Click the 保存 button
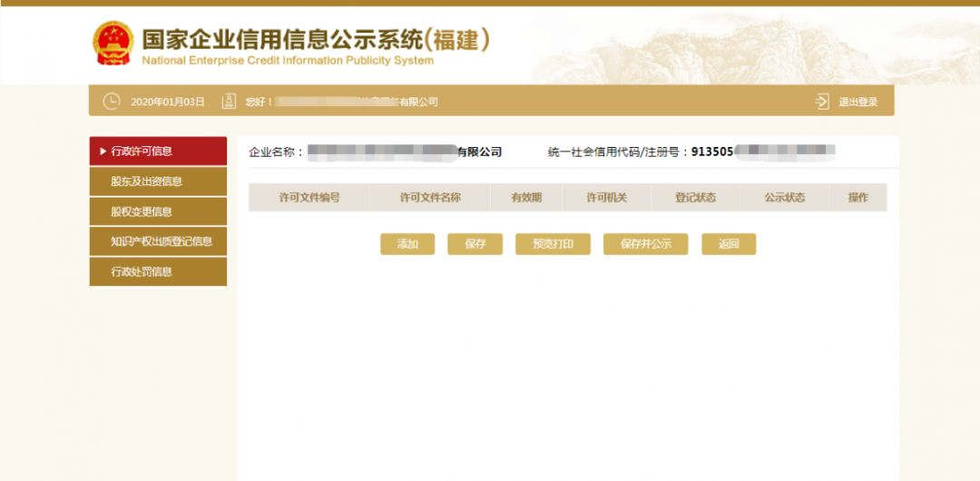This screenshot has width=980, height=481. (x=475, y=244)
